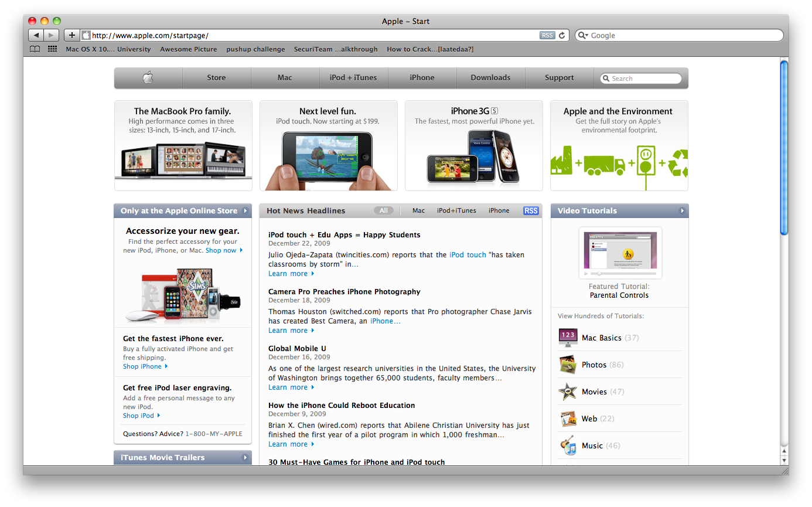This screenshot has width=812, height=507.
Task: Click the arrow beside Shop iPod
Action: (x=159, y=416)
